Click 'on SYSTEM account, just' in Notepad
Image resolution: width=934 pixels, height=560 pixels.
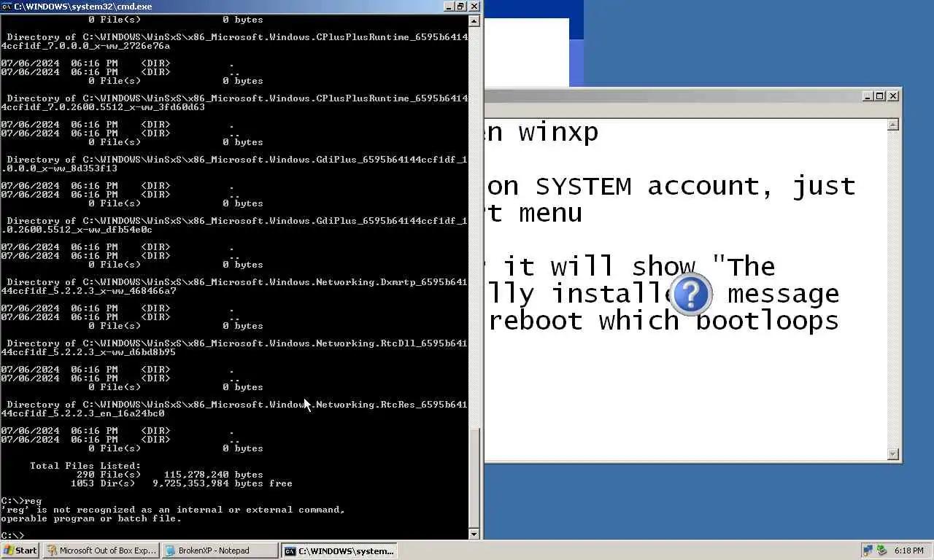tap(671, 186)
